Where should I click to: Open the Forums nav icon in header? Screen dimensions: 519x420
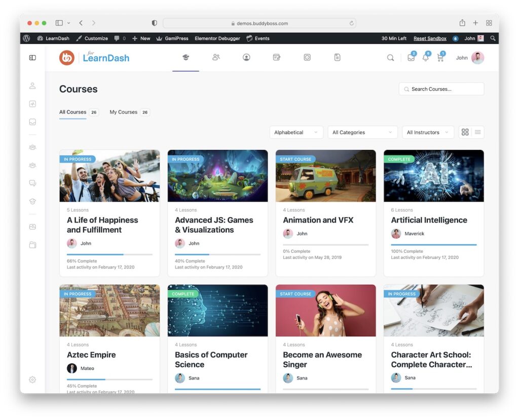[277, 57]
